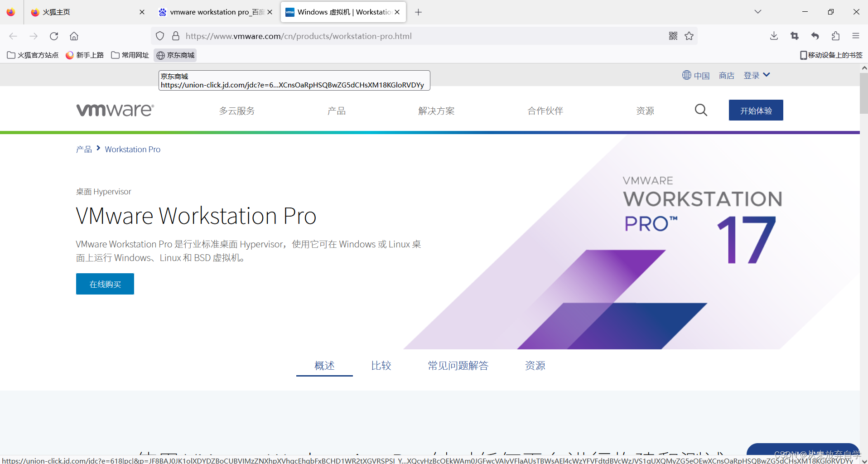This screenshot has width=868, height=464.
Task: Open Firefox application menu
Action: tap(856, 36)
